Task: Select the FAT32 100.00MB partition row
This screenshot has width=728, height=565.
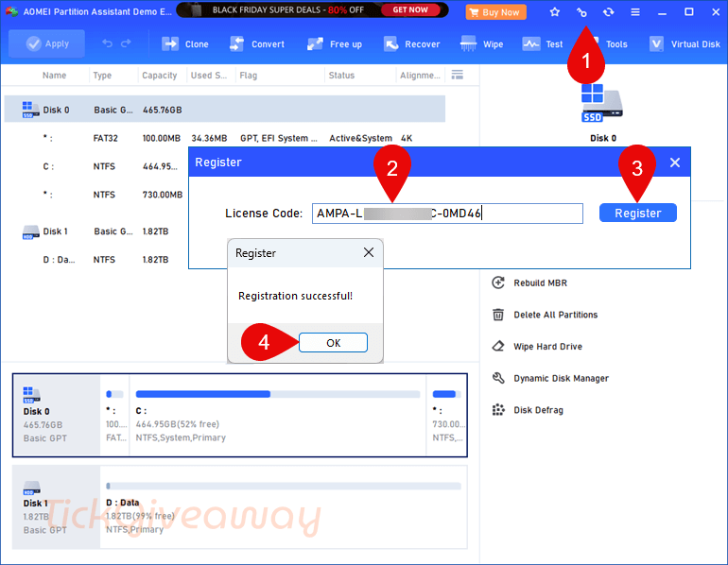Action: [x=225, y=138]
